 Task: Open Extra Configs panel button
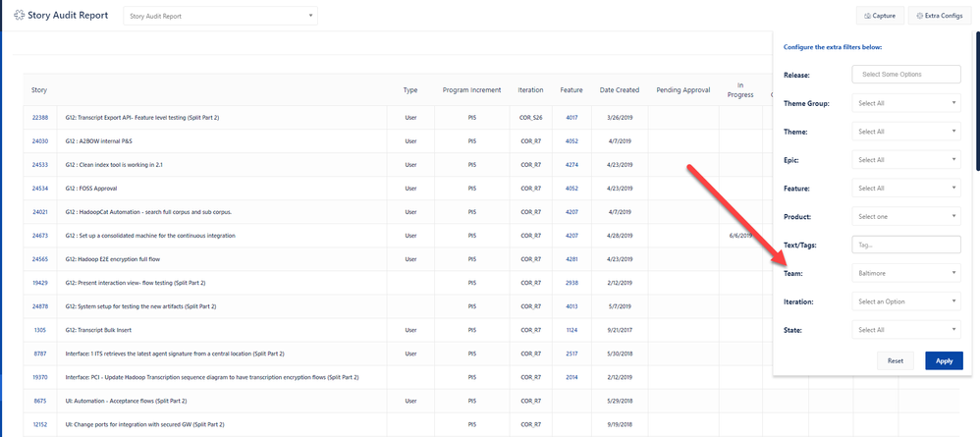940,16
